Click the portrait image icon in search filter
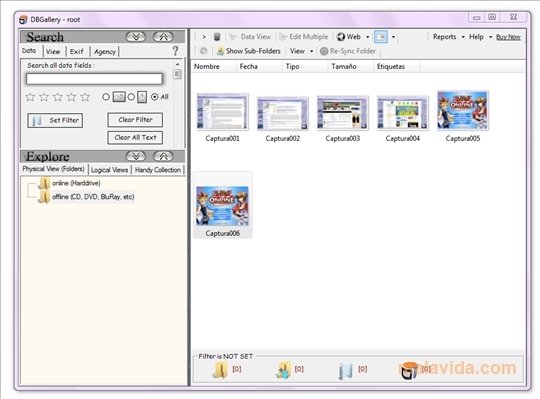Image resolution: width=540 pixels, height=399 pixels. click(x=142, y=97)
